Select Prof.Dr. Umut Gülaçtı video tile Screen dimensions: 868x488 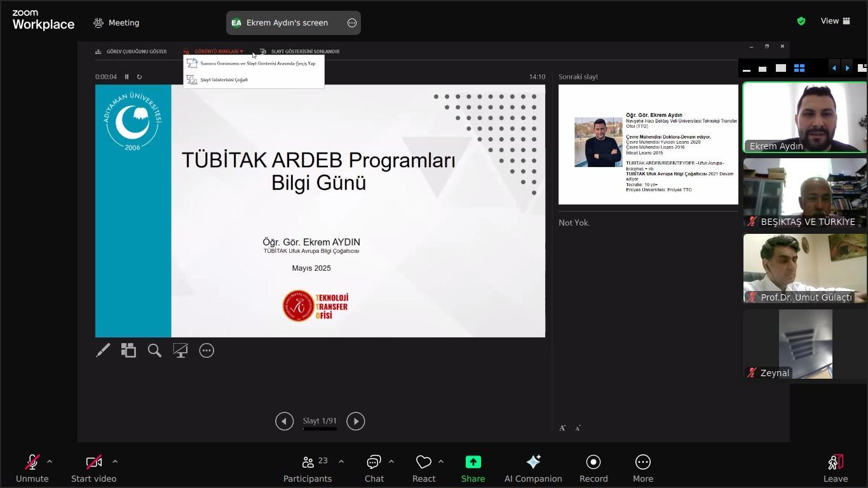[x=805, y=268]
